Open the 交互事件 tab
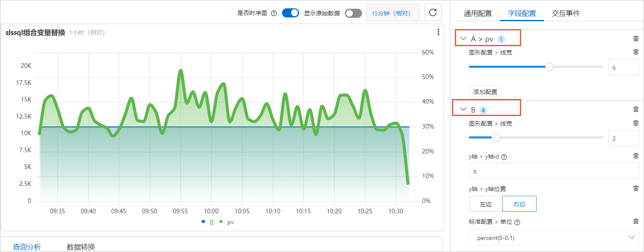 (x=566, y=13)
